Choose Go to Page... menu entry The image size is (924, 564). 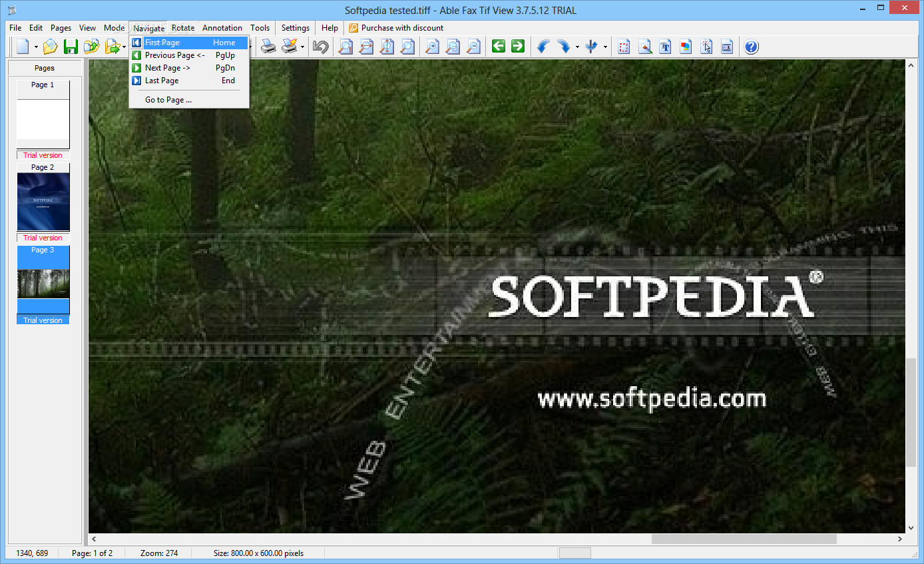(x=189, y=100)
